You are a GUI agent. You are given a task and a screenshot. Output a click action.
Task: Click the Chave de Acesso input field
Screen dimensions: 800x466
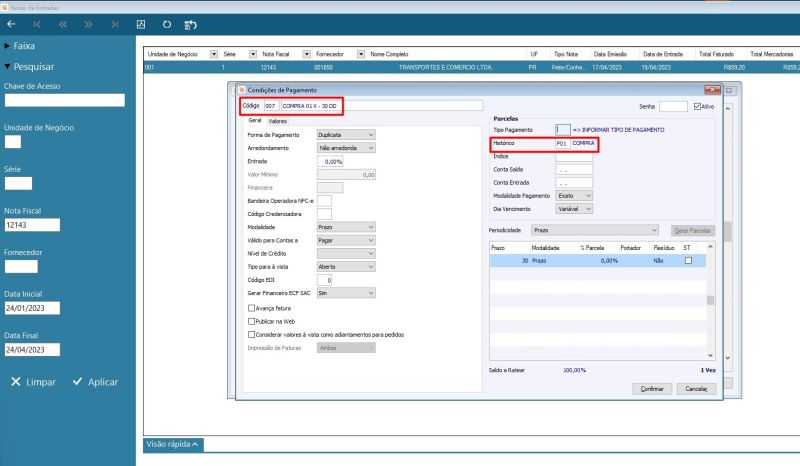coord(64,100)
